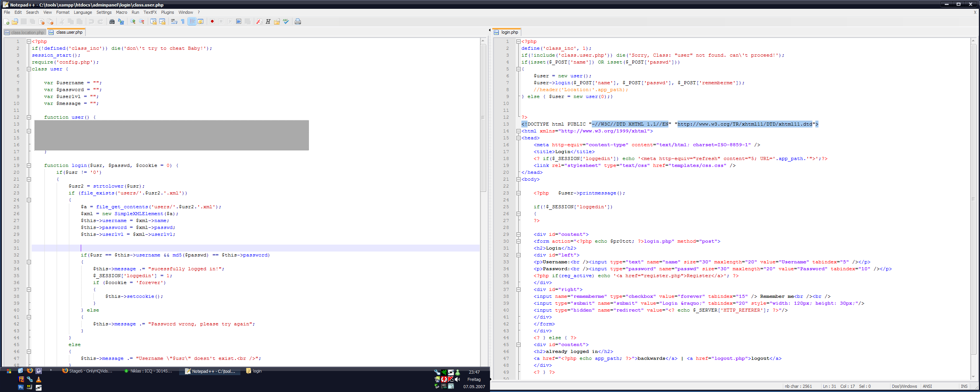Close the current document with the close-file icon
980x392 pixels.
coord(41,21)
